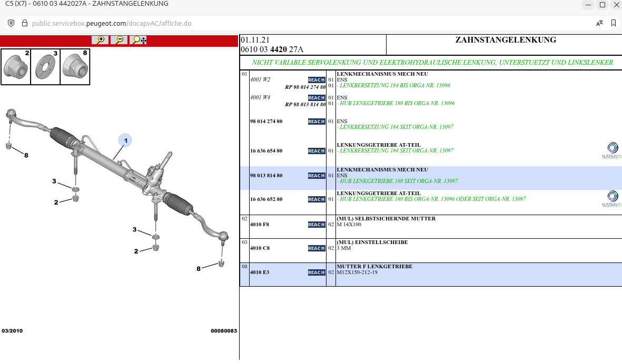The width and height of the screenshot is (622, 364).
Task: Click replacement number RP 98 013 814 80
Action: click(305, 105)
